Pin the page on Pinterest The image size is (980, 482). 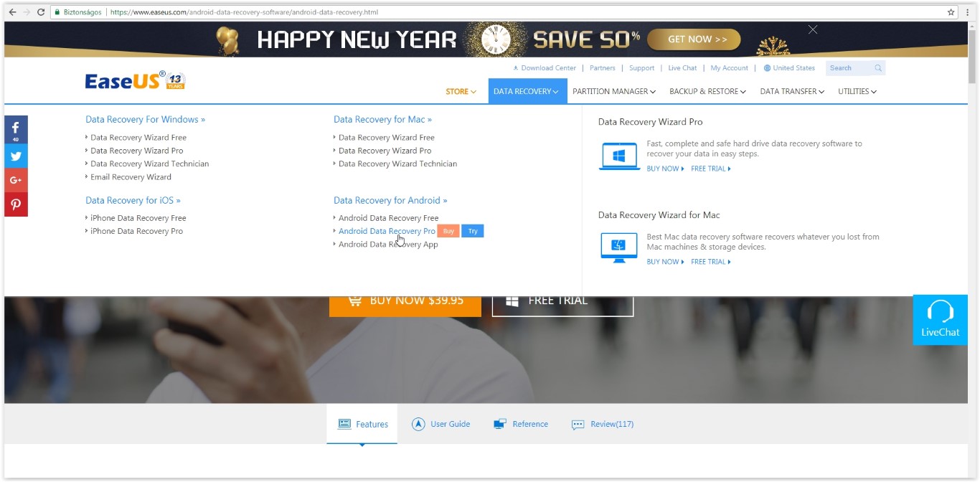16,204
